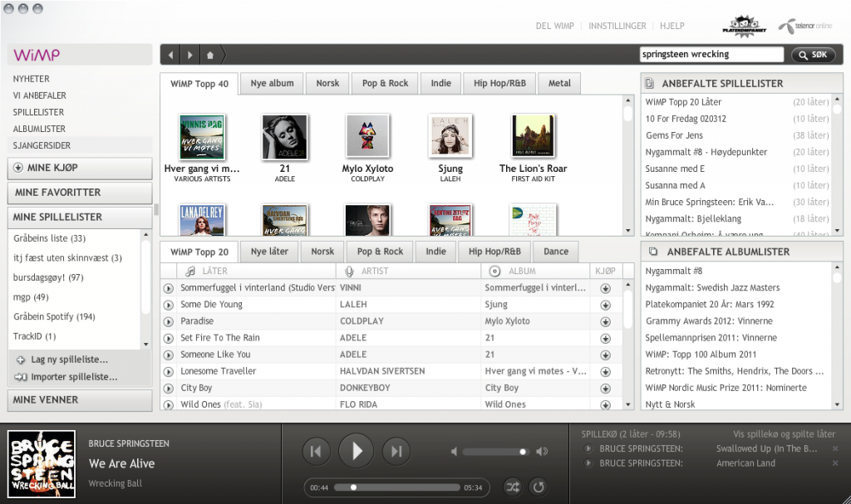Buy Sommerfuggel i vinterland via plus icon
851x504 pixels.
606,289
